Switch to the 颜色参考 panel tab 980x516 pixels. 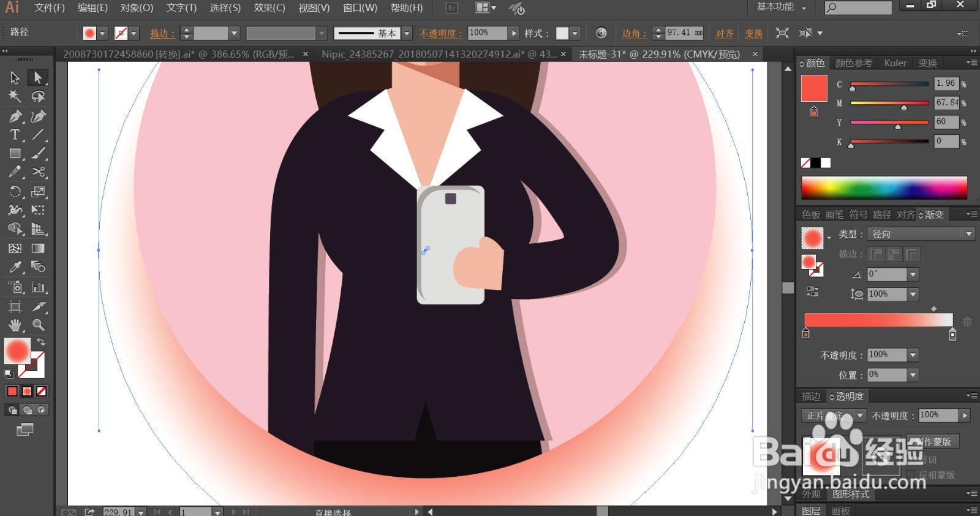point(853,63)
